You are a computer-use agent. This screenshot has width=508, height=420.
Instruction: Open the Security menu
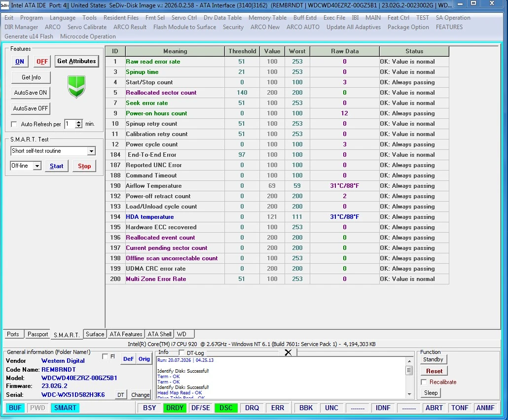tap(233, 27)
